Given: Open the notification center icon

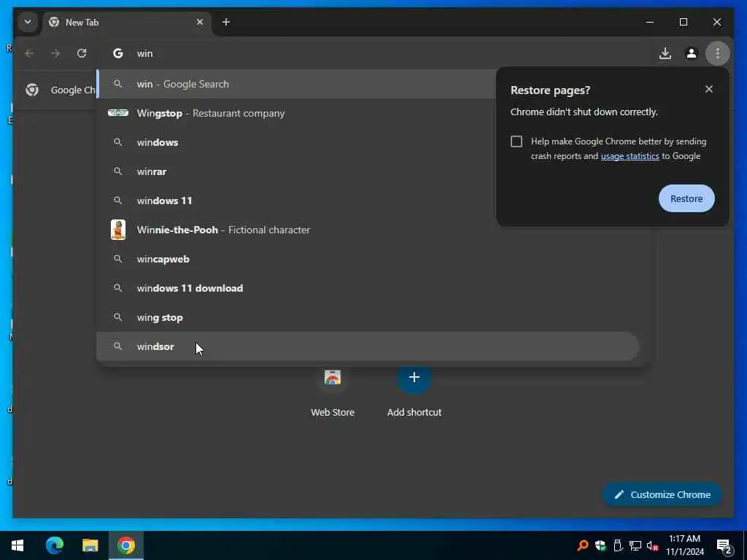Looking at the screenshot, I should 724,545.
